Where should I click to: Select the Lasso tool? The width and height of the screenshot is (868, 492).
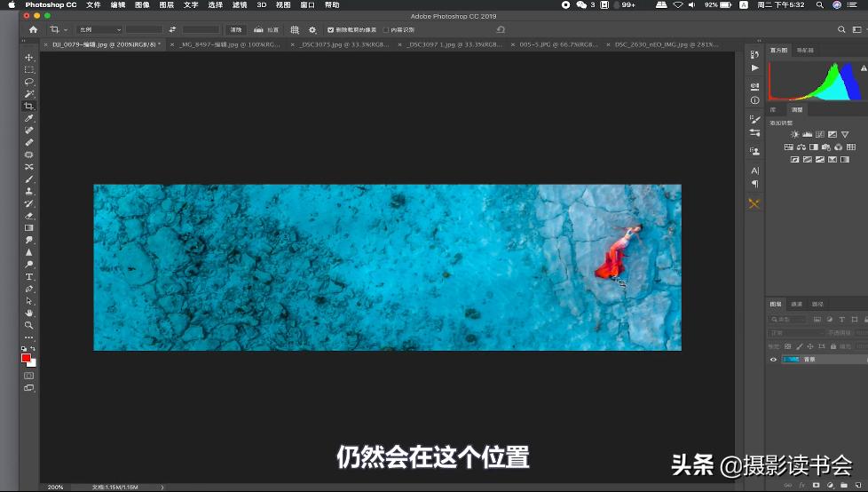(28, 82)
